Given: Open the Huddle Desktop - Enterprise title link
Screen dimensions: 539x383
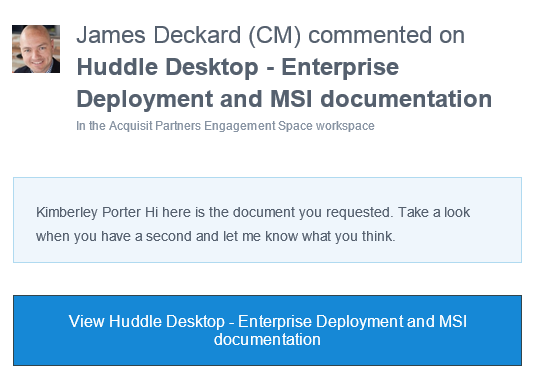Looking at the screenshot, I should (238, 67).
